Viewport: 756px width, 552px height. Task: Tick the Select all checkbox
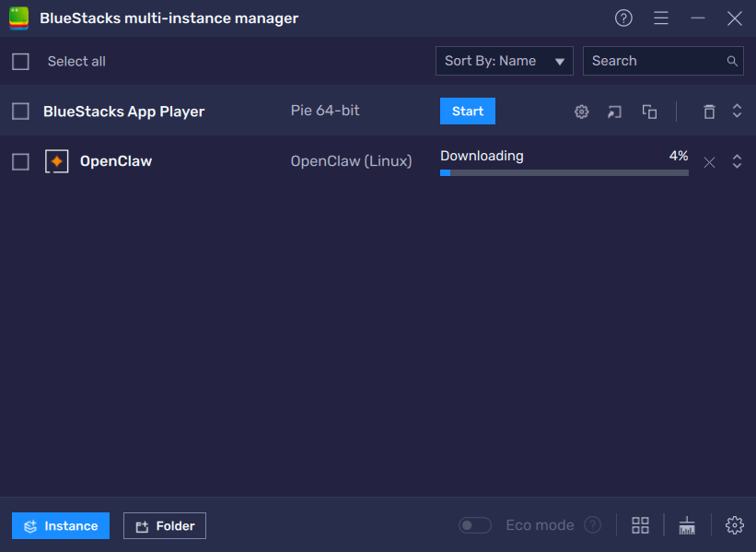[x=20, y=62]
